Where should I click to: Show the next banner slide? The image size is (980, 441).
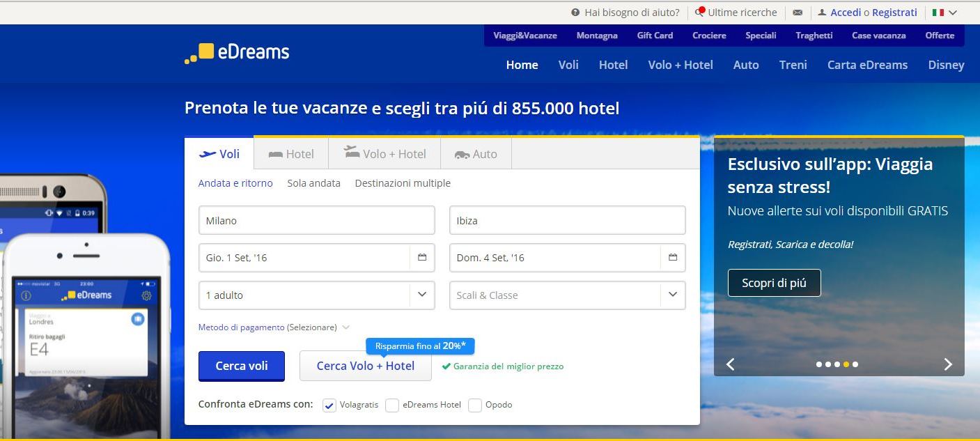click(x=948, y=364)
